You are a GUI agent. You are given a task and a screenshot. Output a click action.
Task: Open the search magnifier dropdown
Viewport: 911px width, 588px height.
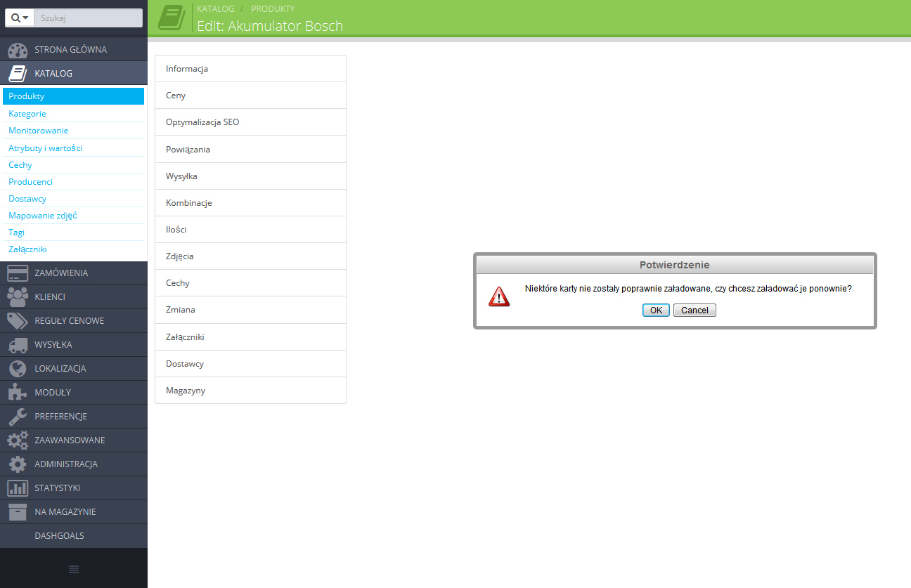[x=20, y=18]
